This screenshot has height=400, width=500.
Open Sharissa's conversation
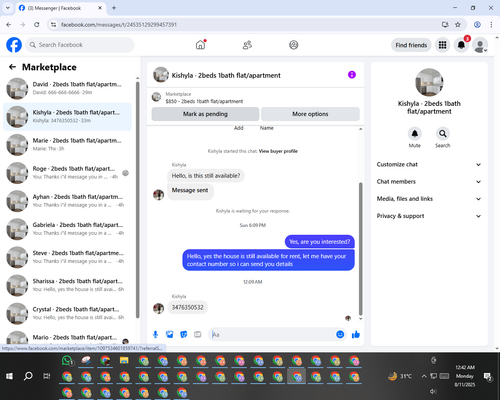[x=68, y=285]
